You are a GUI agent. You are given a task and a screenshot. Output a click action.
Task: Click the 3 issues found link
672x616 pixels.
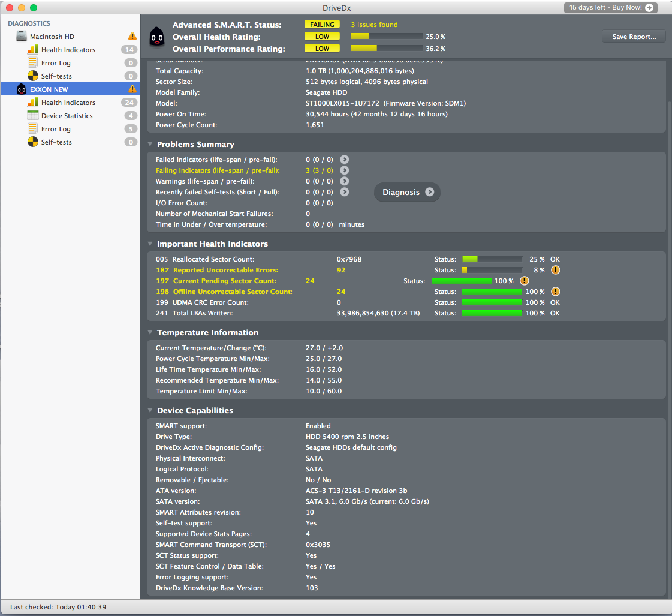(x=374, y=25)
